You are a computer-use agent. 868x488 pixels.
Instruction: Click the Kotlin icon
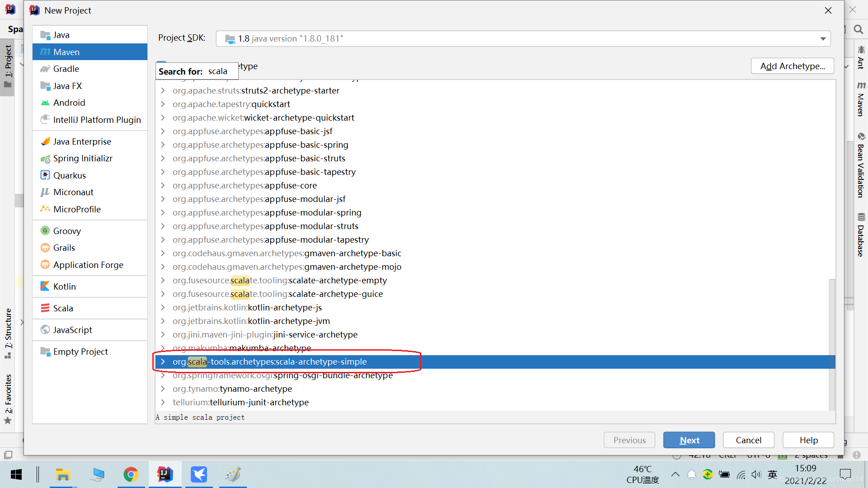[45, 286]
